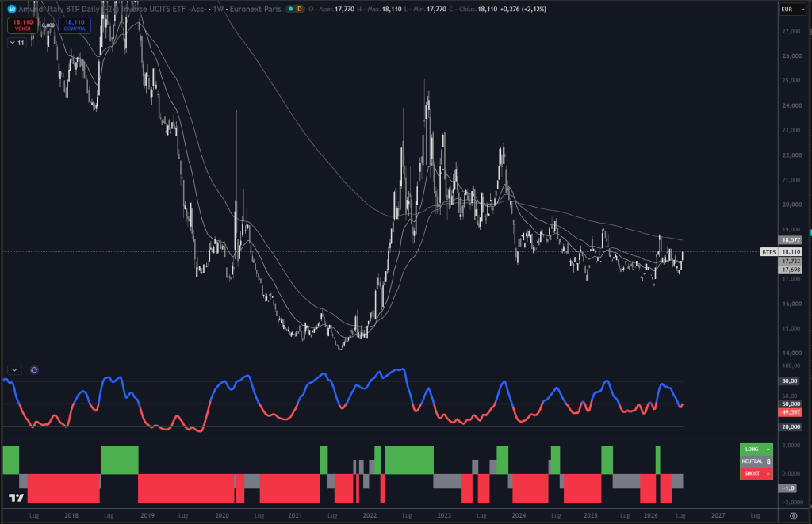This screenshot has height=524, width=812.
Task: Click the 2026 label on time axis
Action: coord(651,516)
